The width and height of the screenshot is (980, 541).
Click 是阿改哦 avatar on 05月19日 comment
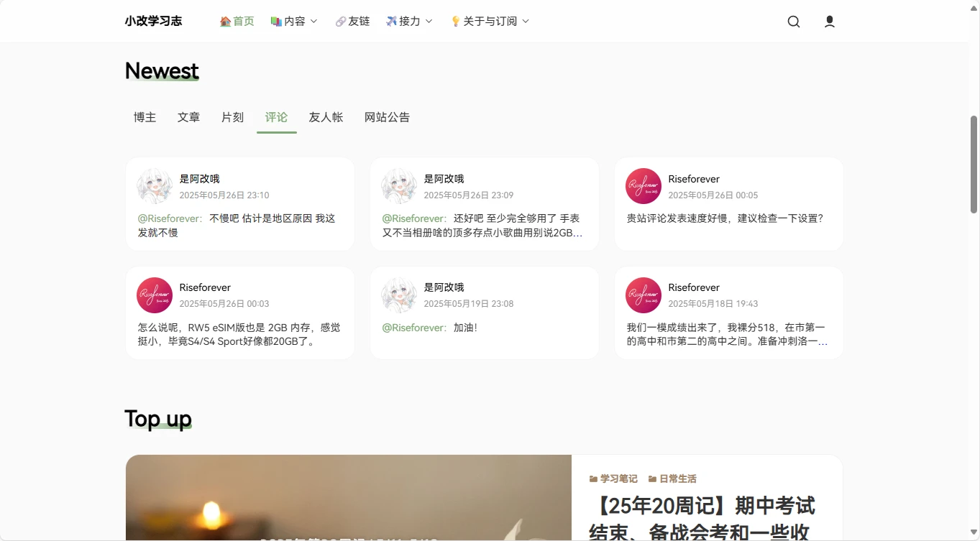[x=399, y=295]
